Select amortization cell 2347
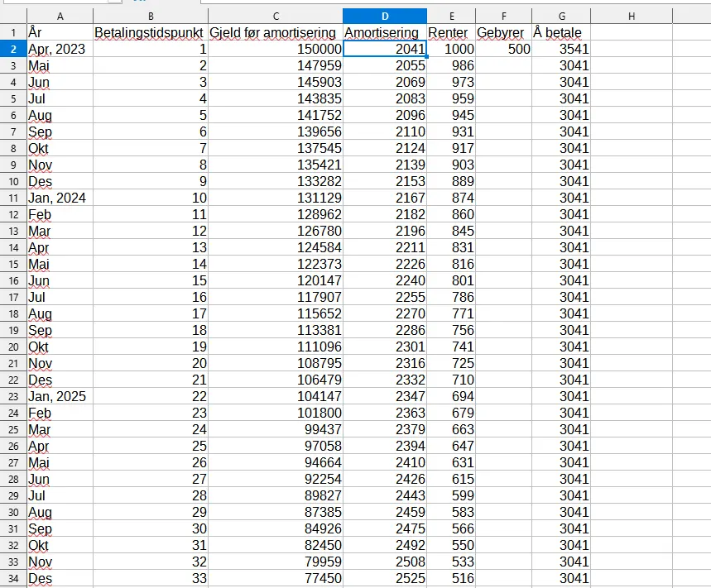 [x=385, y=396]
